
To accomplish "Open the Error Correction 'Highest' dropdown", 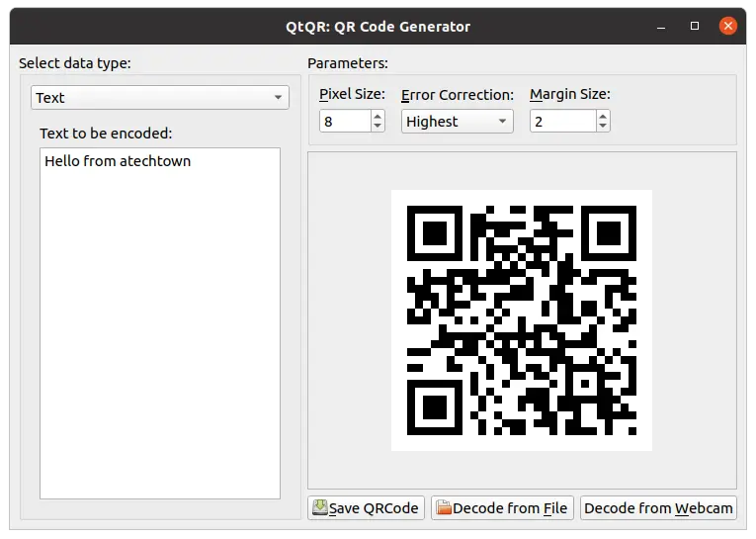I will pos(458,121).
